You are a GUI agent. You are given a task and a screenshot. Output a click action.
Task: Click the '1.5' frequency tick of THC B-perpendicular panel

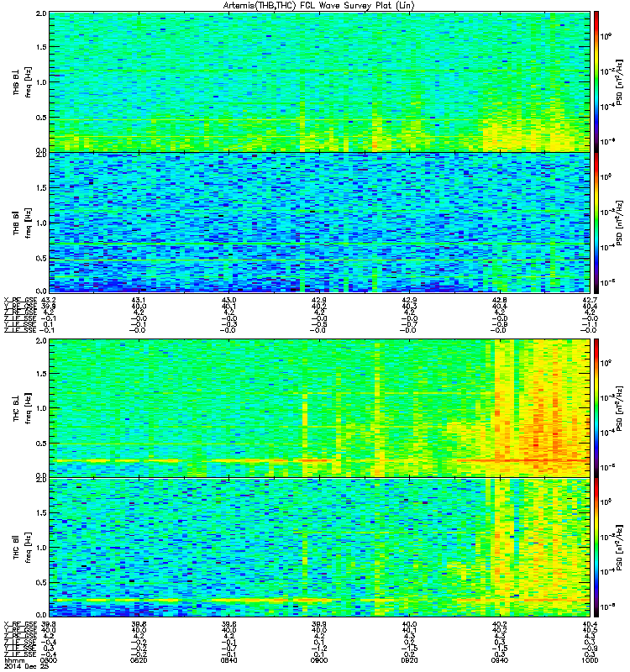point(41,374)
